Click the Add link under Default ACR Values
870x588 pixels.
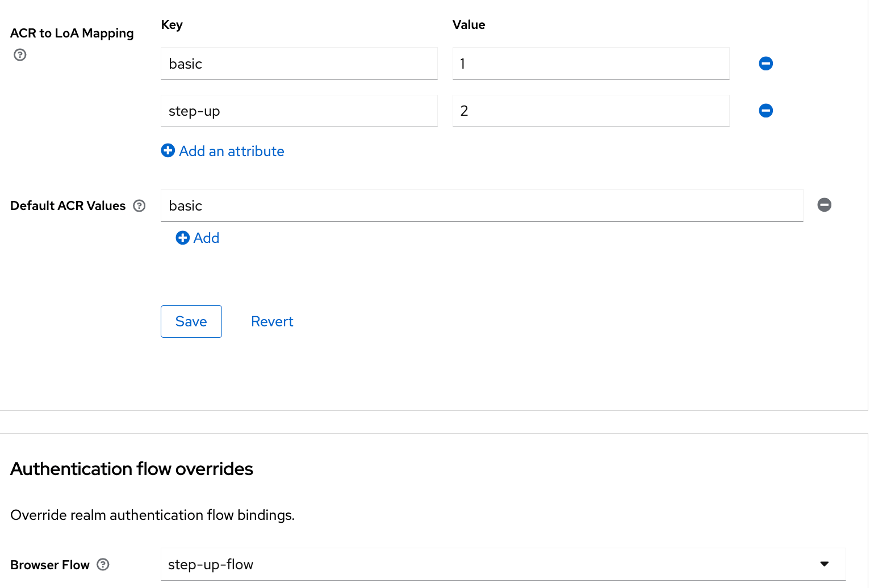198,238
